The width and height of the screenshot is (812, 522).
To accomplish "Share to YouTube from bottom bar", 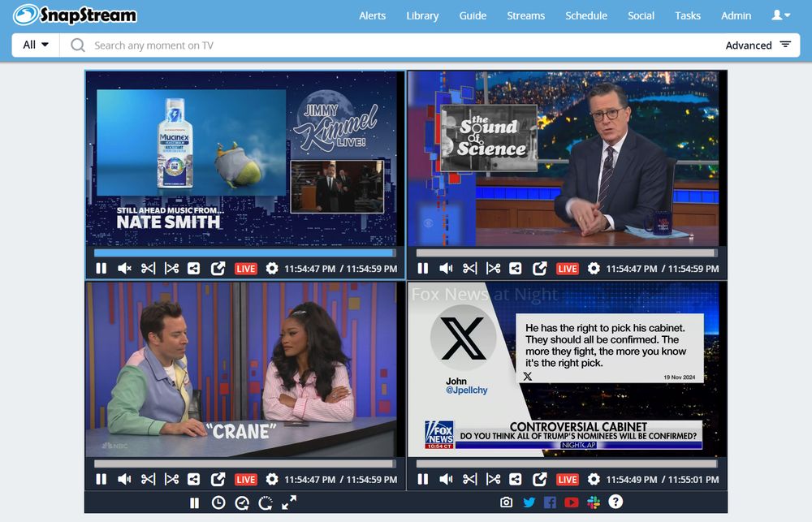I will (571, 503).
